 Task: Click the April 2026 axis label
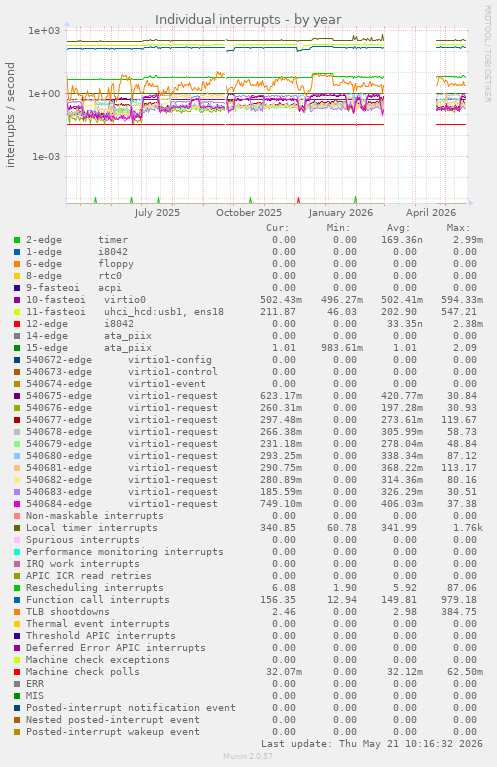coord(430,213)
